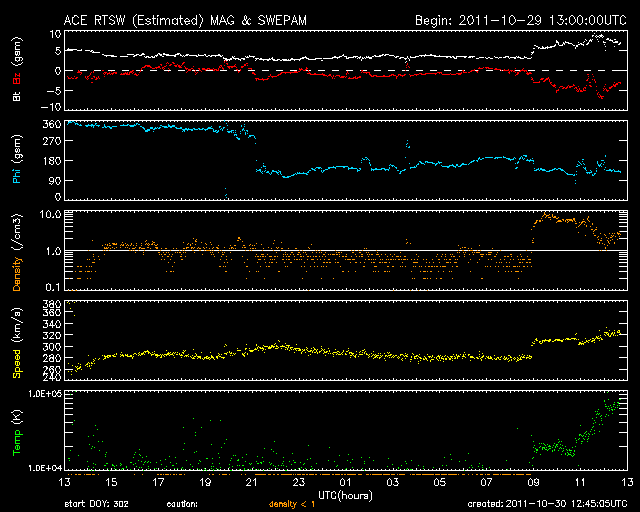This screenshot has height=512, width=640.
Task: Click the x-axis tick label '21'
Action: click(x=251, y=482)
